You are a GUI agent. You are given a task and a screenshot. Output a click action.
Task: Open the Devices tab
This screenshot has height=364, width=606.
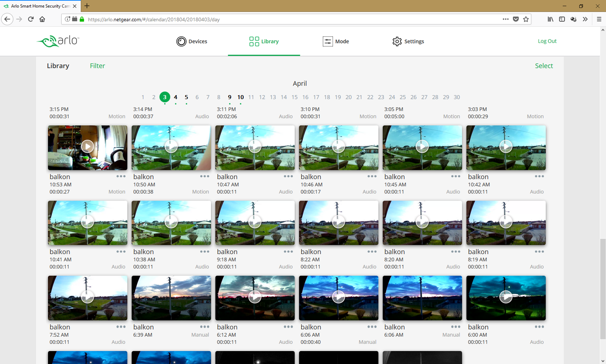coord(192,41)
